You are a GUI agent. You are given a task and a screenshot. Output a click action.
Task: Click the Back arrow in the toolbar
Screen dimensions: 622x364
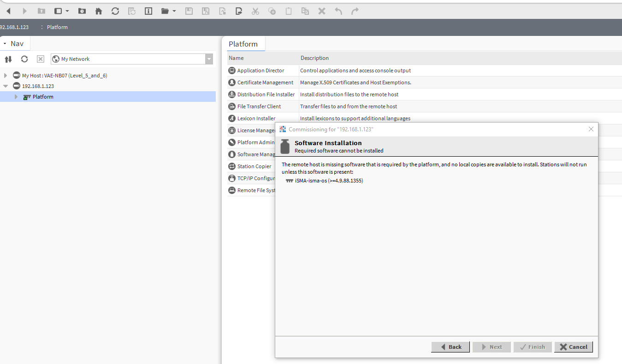(8, 11)
